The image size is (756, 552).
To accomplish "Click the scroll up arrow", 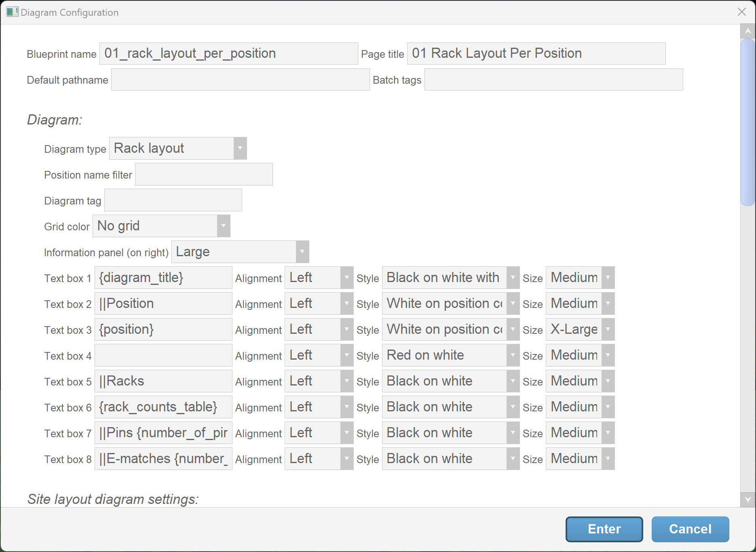I will 748,31.
